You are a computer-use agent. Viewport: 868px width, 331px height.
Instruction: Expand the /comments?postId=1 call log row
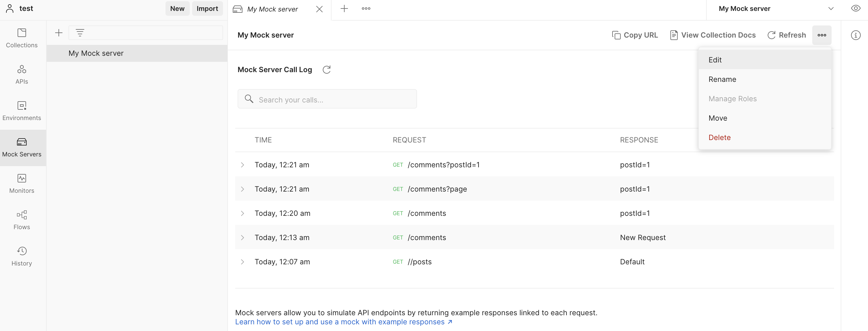[242, 165]
